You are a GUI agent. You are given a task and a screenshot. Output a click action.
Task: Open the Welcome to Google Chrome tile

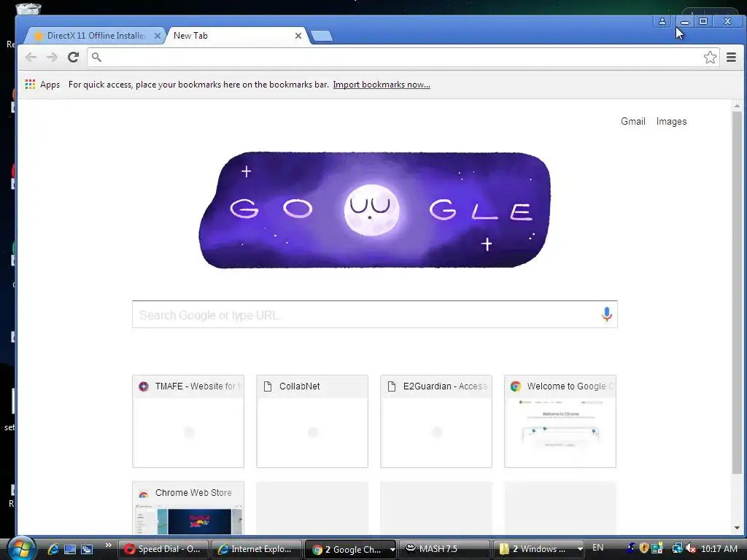click(x=560, y=421)
